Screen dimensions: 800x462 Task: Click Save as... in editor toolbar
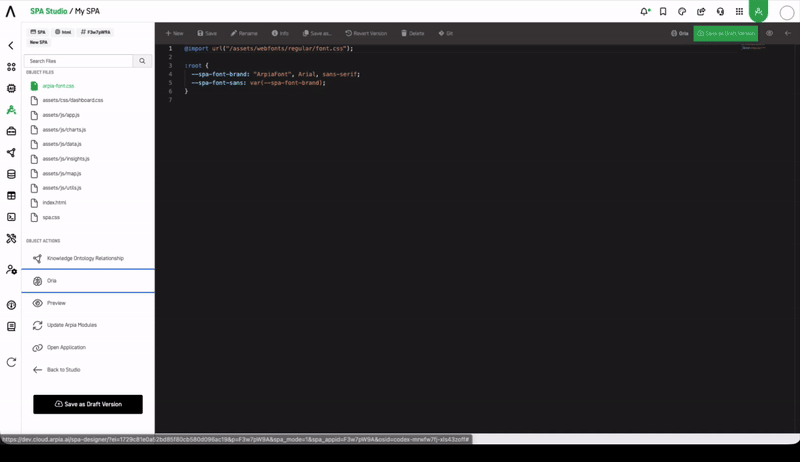pos(317,33)
